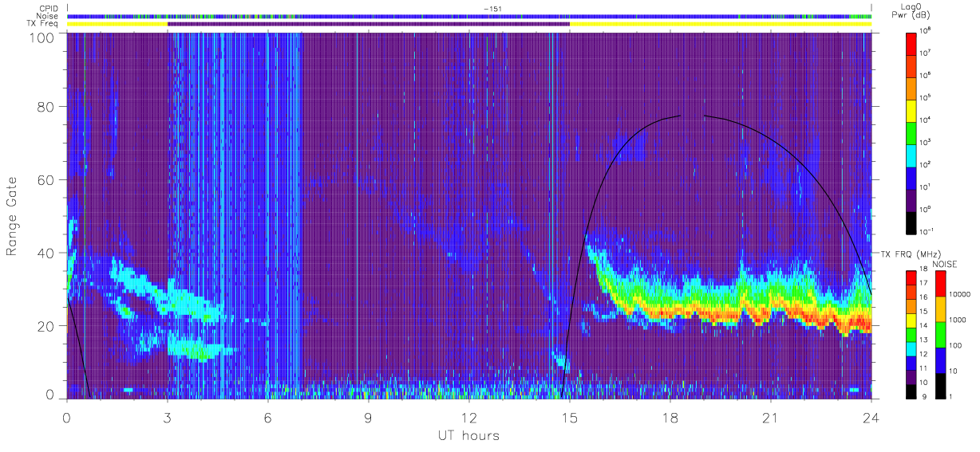This screenshot has height=452, width=980.
Task: Pick the black bottom segment of power colorbar
Action: pyautogui.click(x=913, y=222)
